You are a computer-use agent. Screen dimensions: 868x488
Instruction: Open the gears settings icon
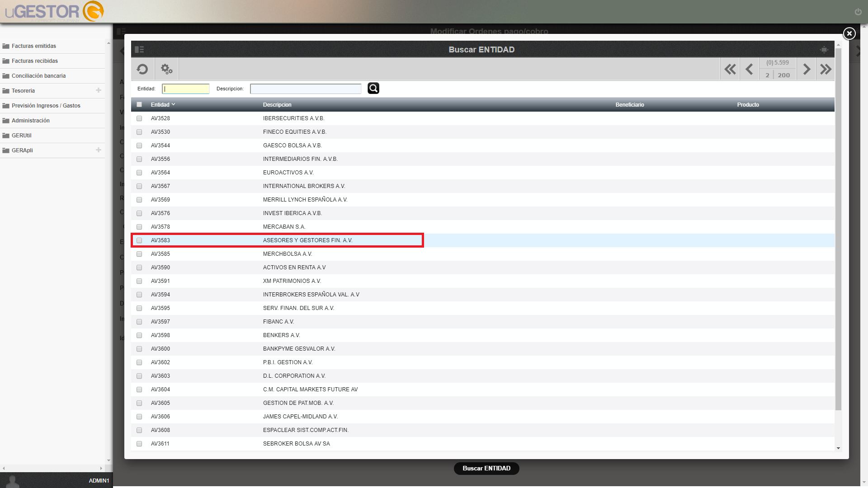click(x=167, y=69)
